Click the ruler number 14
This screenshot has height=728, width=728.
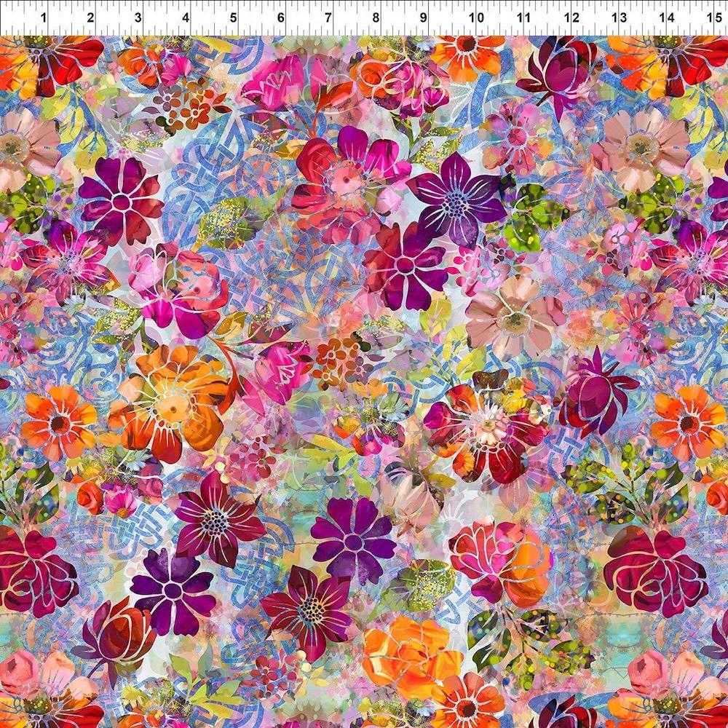click(x=667, y=17)
